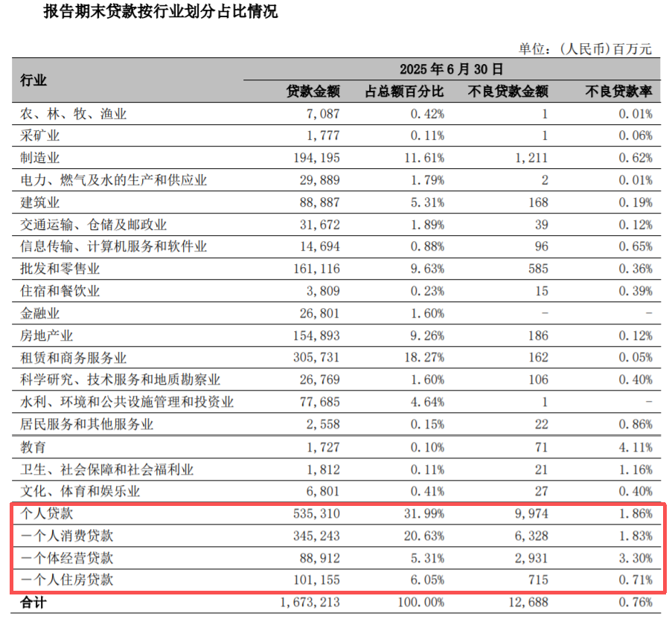Click the non-performing rate 0.86%
Screen dimensions: 672x622
[x=635, y=425]
